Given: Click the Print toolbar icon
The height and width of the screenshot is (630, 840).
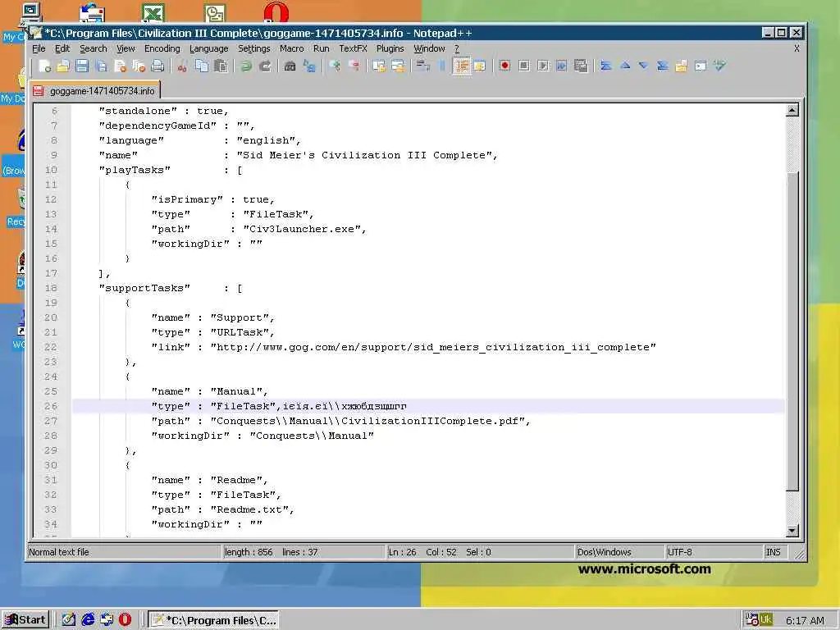Looking at the screenshot, I should point(157,66).
